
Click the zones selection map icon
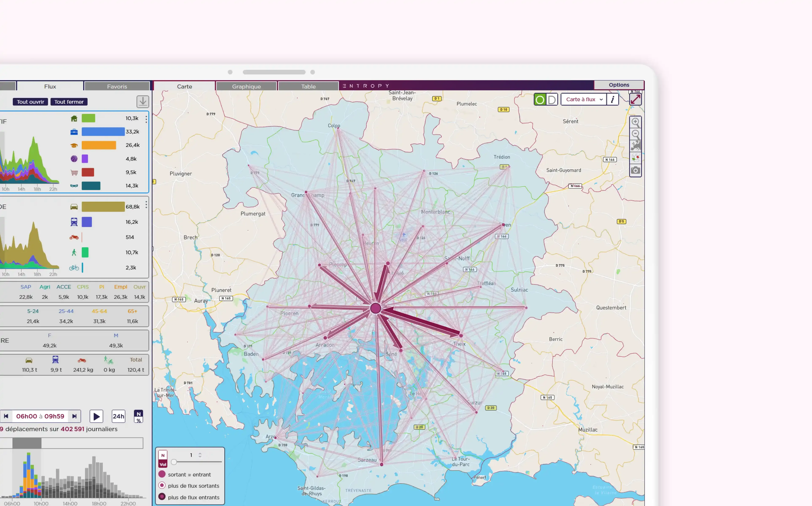coord(635,158)
